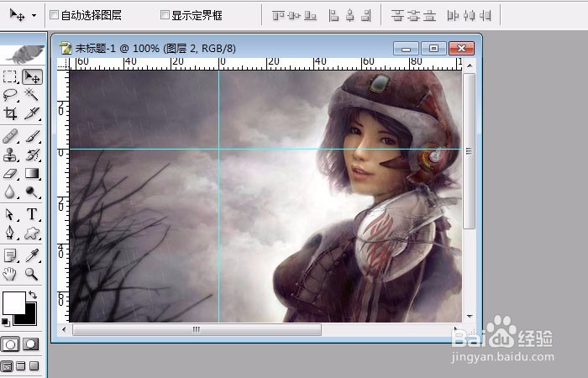Screen dimensions: 588x378
Task: Switch to full screen with menu bar
Action: point(21,365)
